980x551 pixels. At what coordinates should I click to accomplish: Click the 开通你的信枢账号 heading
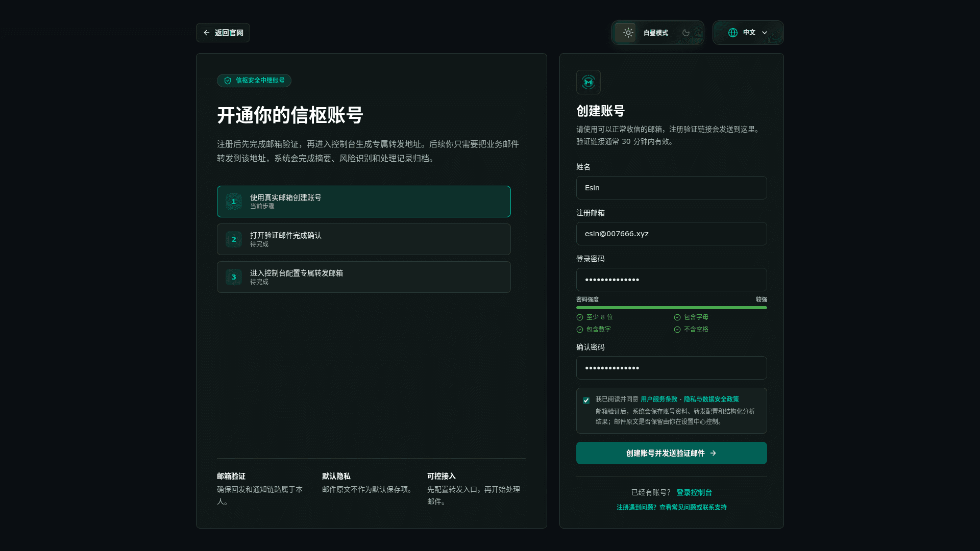[290, 115]
